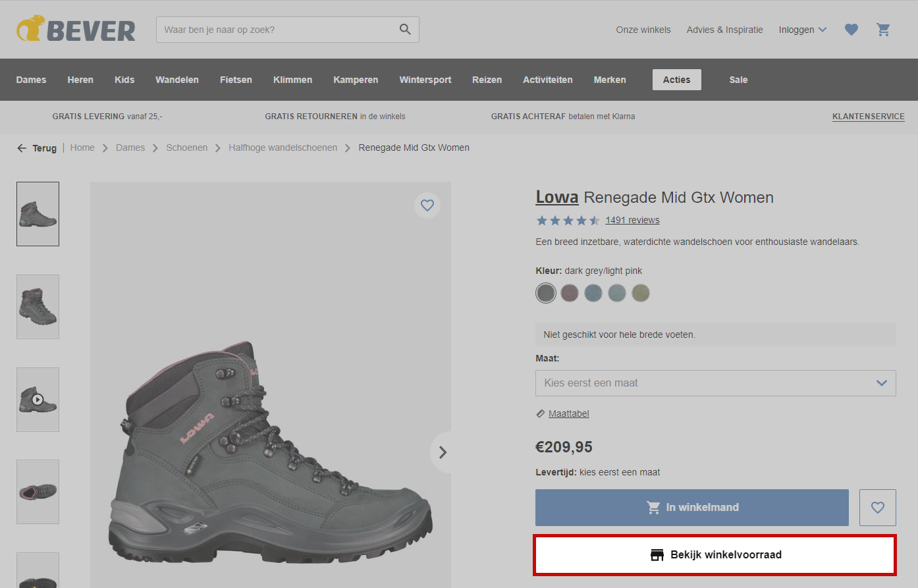Open the wishlist heart in header
The height and width of the screenshot is (588, 918).
point(851,30)
